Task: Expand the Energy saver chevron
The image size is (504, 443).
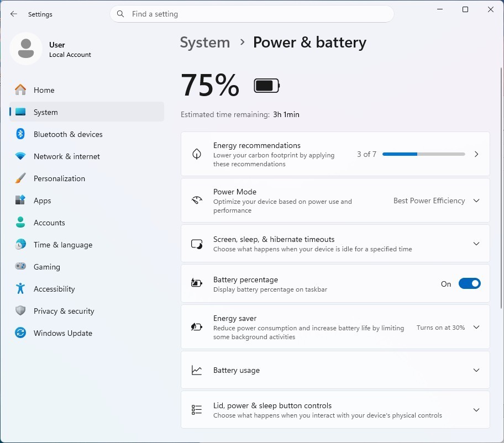Action: pos(476,327)
